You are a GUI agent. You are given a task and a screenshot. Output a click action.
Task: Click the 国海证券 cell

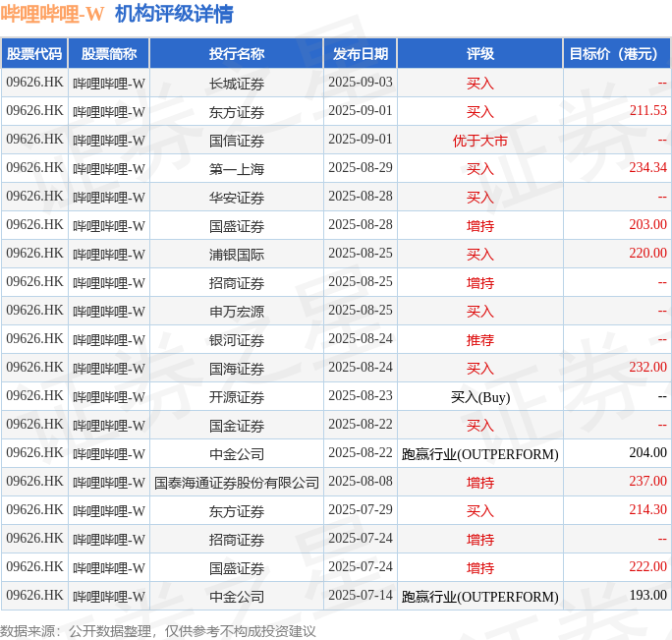[237, 369]
